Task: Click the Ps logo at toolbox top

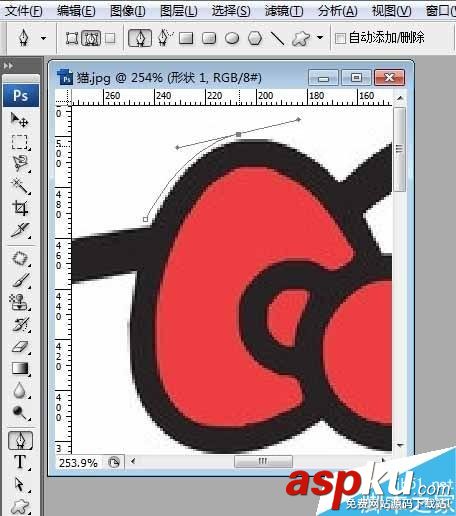Action: pos(21,95)
